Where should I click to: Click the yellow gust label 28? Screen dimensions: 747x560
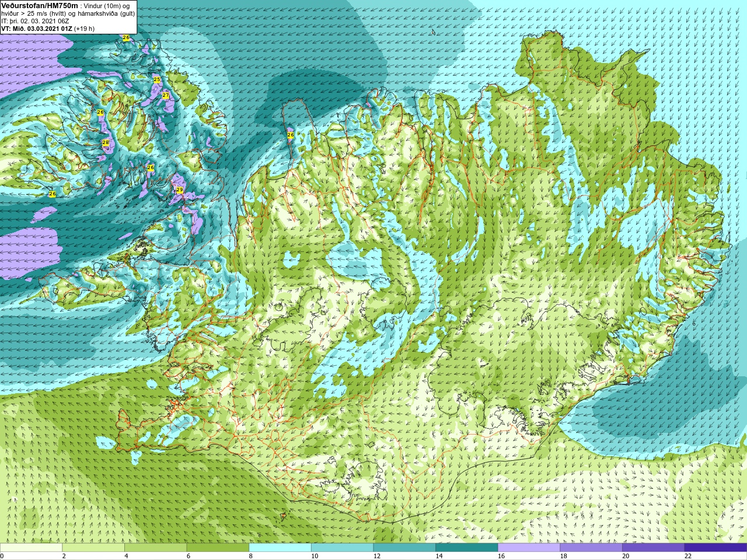pos(106,142)
